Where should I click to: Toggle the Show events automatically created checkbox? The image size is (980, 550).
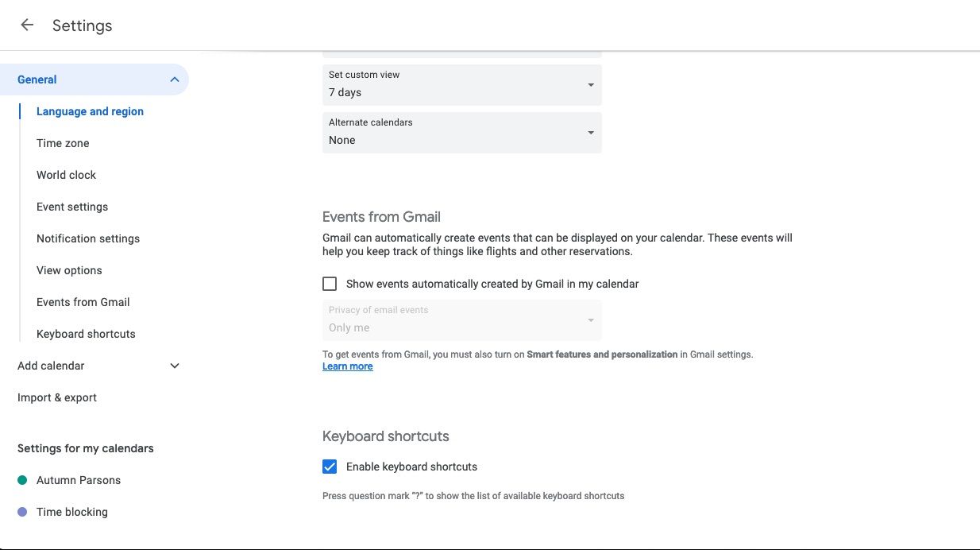coord(330,284)
